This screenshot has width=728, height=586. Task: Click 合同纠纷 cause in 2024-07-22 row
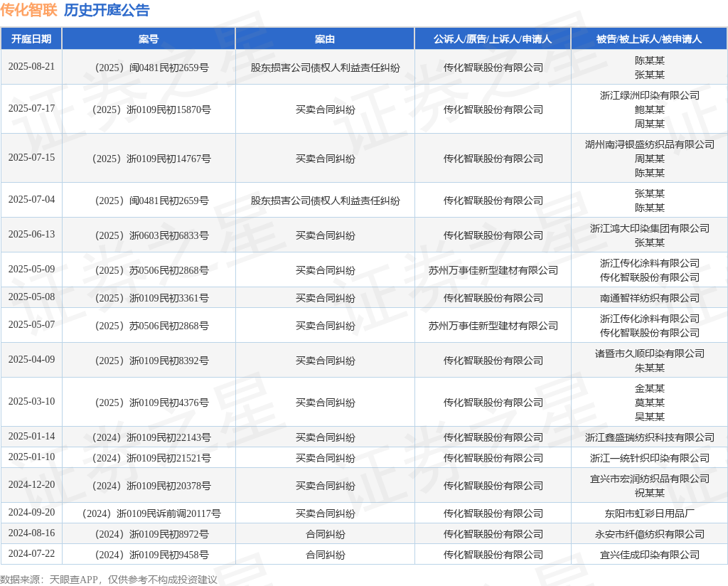[325, 555]
